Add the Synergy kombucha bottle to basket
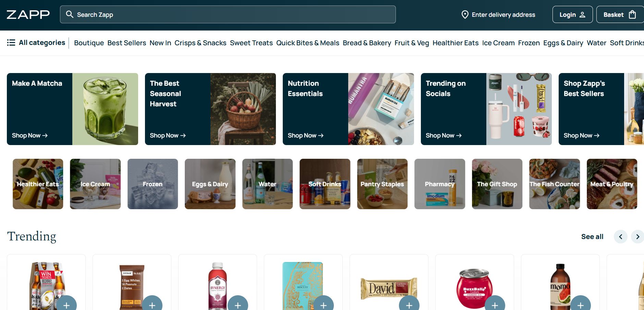 pos(238,304)
